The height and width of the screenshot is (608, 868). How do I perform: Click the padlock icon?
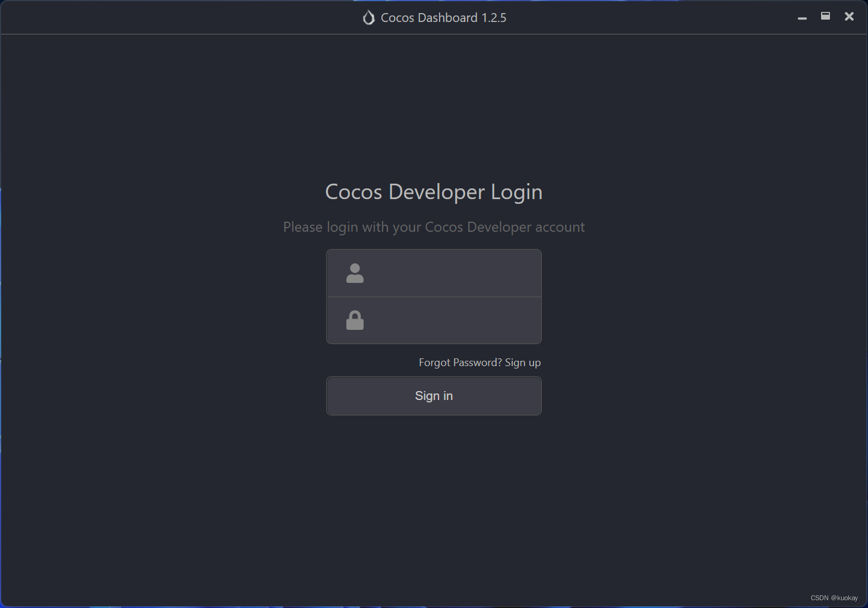click(x=355, y=320)
